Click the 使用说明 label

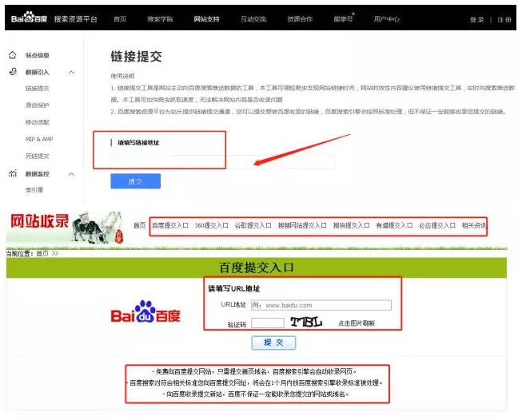coord(122,76)
